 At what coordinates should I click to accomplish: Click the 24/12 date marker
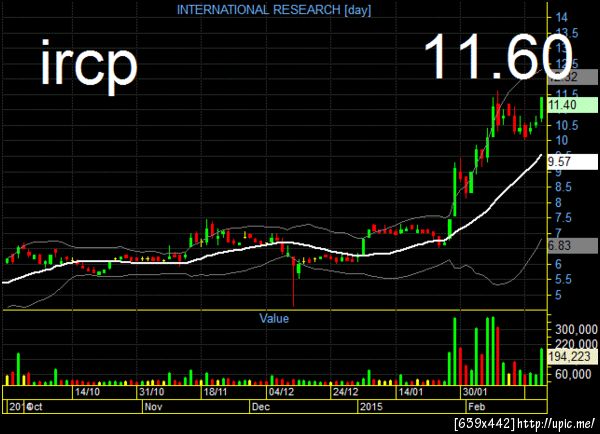pyautogui.click(x=346, y=392)
